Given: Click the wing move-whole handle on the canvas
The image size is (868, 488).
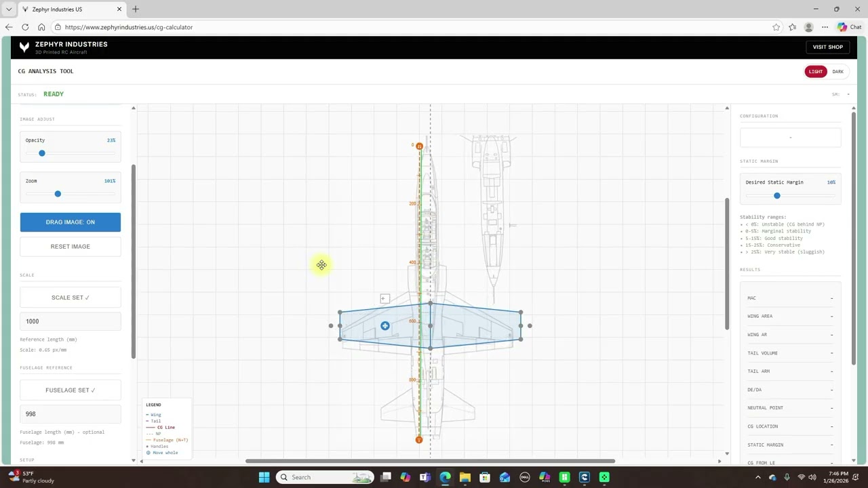Looking at the screenshot, I should coord(384,326).
